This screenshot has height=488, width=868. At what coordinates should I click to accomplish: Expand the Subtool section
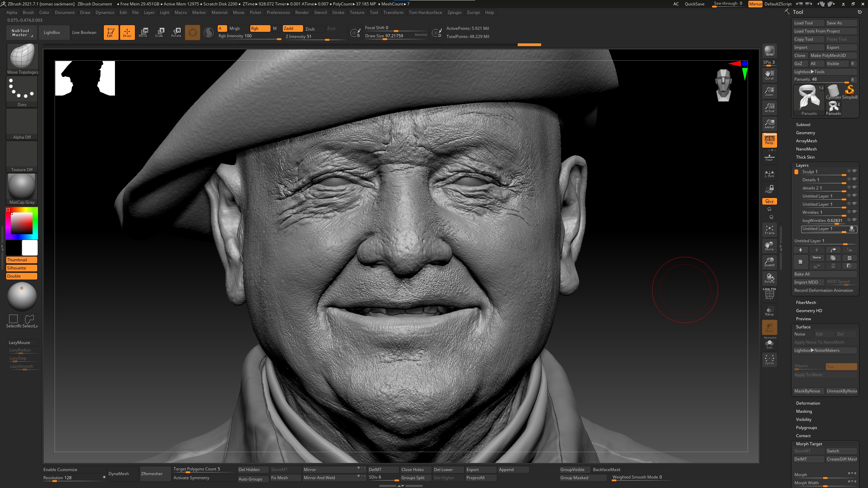[x=803, y=125]
